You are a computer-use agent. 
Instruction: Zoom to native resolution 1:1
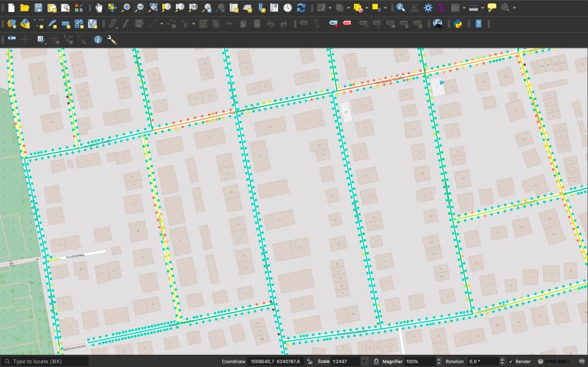point(193,8)
